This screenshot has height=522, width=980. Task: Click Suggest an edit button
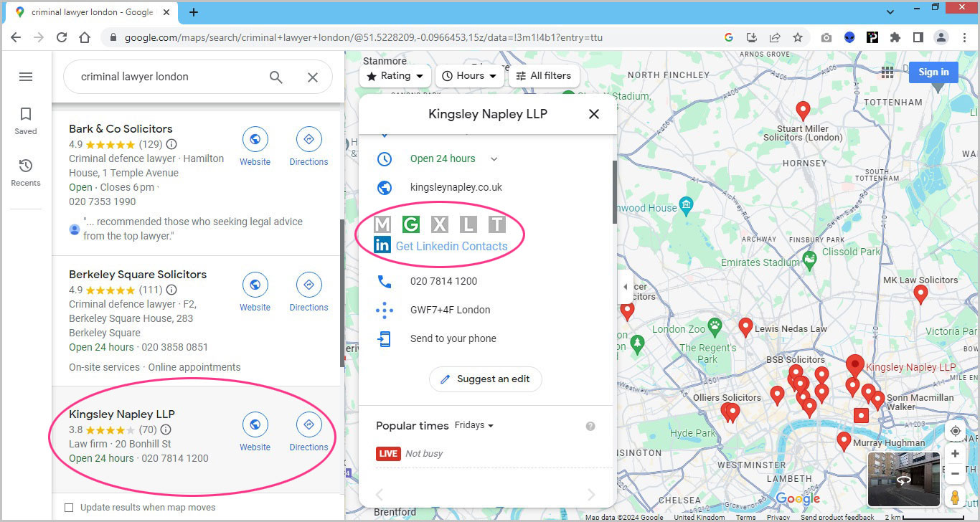(x=485, y=379)
